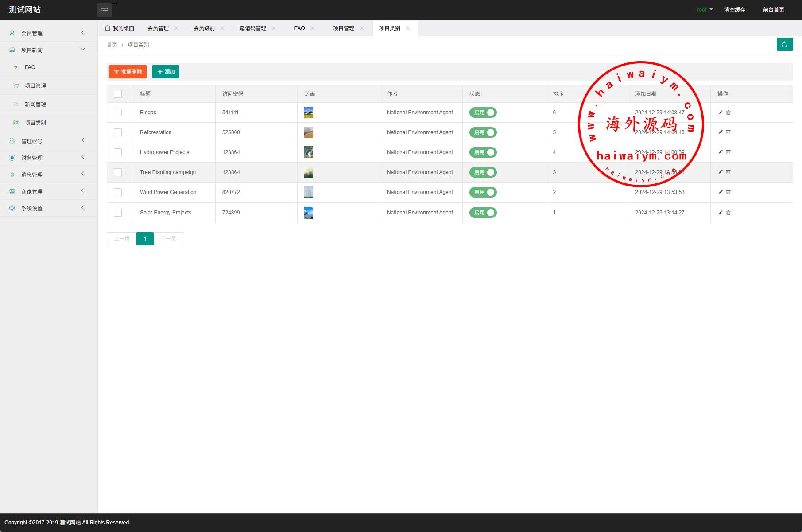802x532 pixels.
Task: Click edit pencil for Solar Energy Projects
Action: (721, 213)
